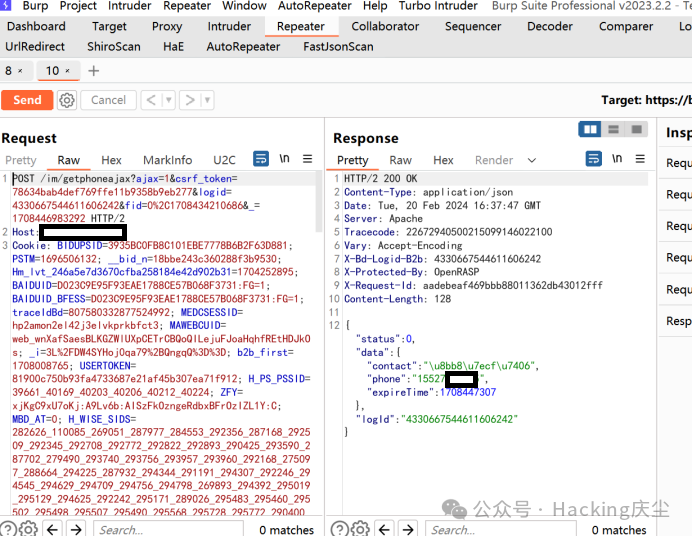The width and height of the screenshot is (692, 537).
Task: Toggle word wrap in Request editor
Action: click(261, 158)
